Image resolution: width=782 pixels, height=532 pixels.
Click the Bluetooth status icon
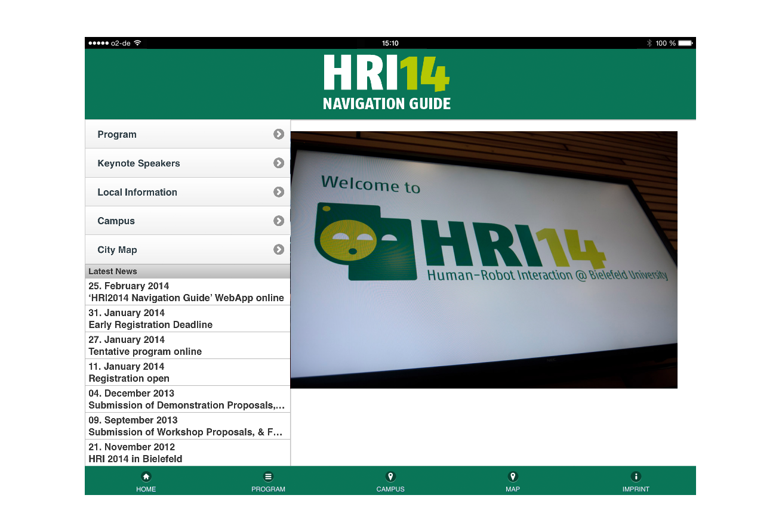pyautogui.click(x=649, y=43)
